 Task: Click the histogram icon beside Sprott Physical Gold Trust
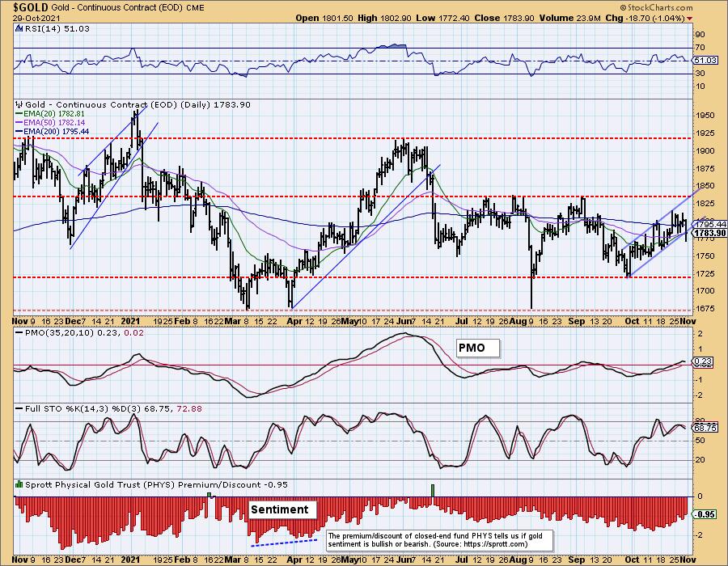tap(19, 484)
